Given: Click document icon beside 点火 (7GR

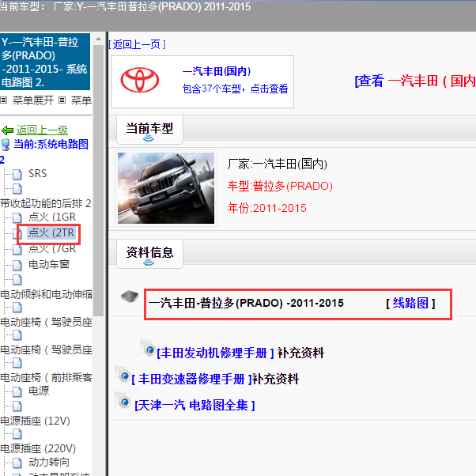Looking at the screenshot, I should 17,249.
